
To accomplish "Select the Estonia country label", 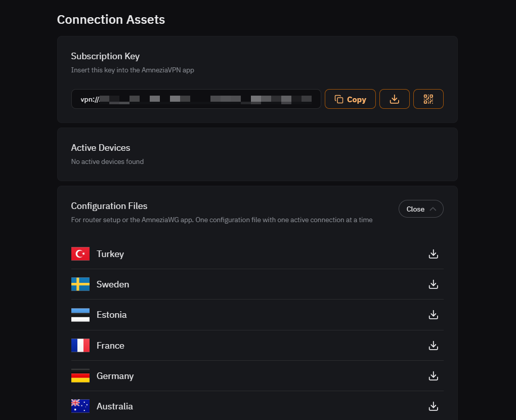I will tap(112, 315).
